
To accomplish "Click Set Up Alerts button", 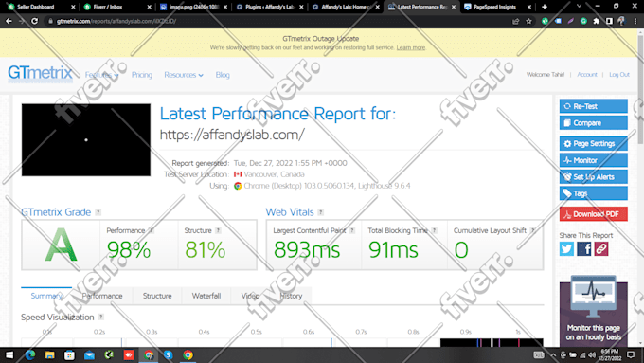I will (x=593, y=177).
